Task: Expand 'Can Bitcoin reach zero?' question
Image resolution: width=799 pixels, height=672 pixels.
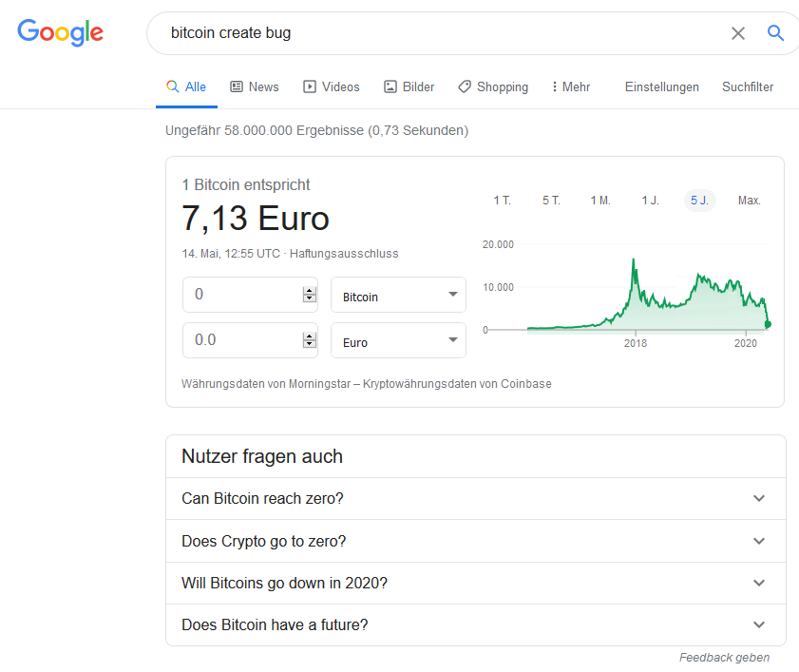Action: pyautogui.click(x=475, y=498)
